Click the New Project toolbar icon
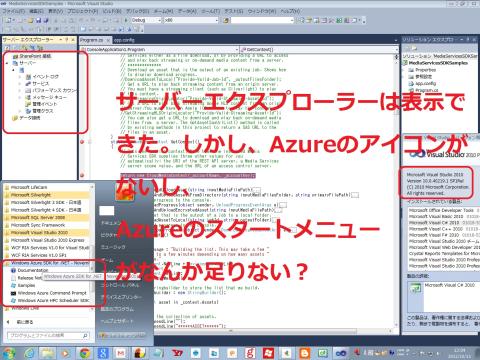 point(8,20)
